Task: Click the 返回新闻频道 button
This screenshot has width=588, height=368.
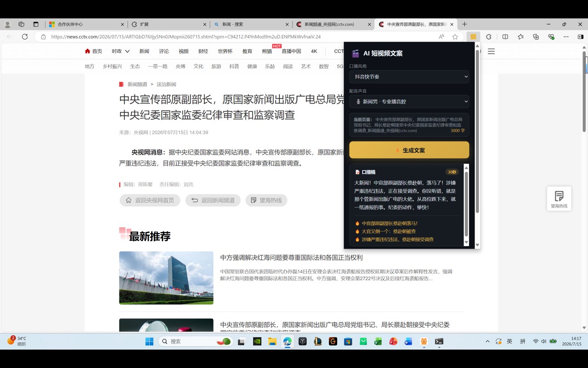Action: pos(213,200)
